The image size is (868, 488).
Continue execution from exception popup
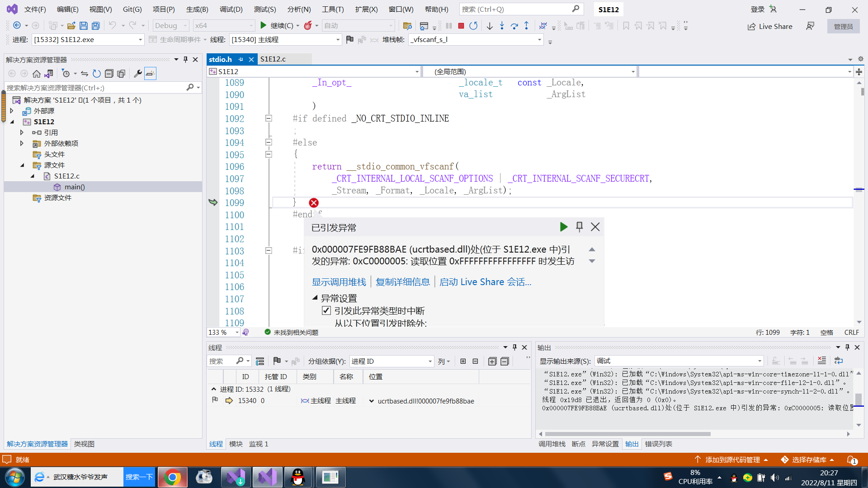coord(563,227)
